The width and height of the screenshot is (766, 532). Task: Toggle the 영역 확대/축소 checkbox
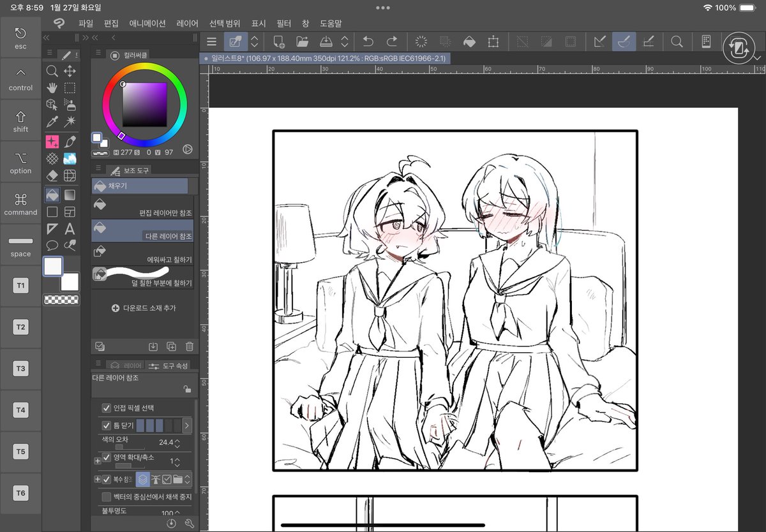click(x=106, y=457)
